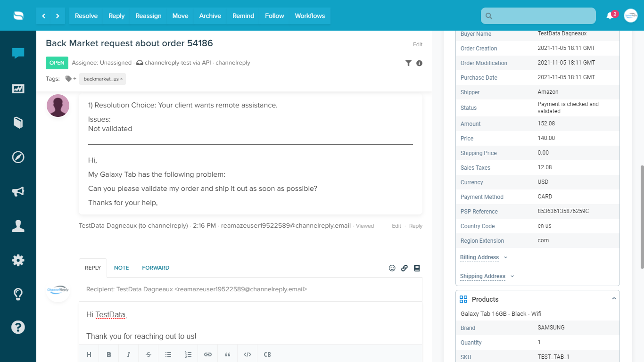Expand Shipping Address section

pyautogui.click(x=487, y=276)
